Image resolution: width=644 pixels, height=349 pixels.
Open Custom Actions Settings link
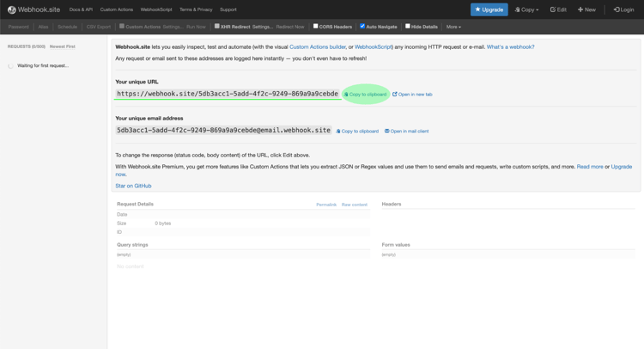(x=173, y=27)
